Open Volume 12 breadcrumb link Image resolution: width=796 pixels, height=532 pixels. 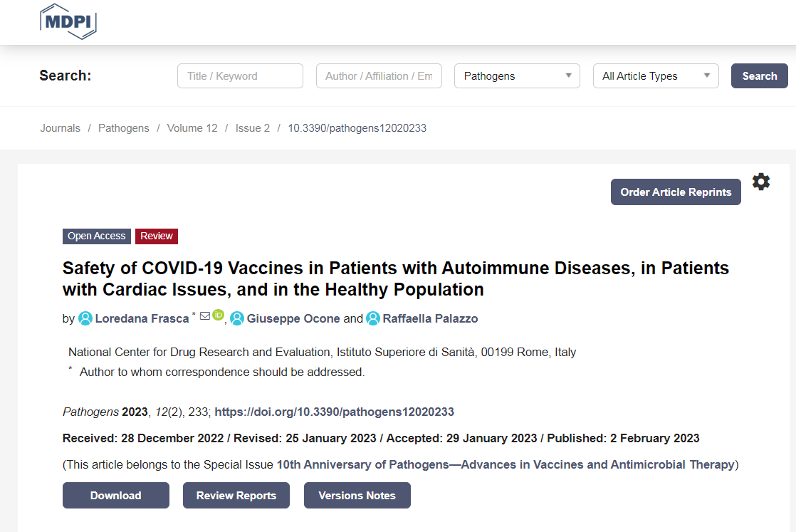coord(192,128)
